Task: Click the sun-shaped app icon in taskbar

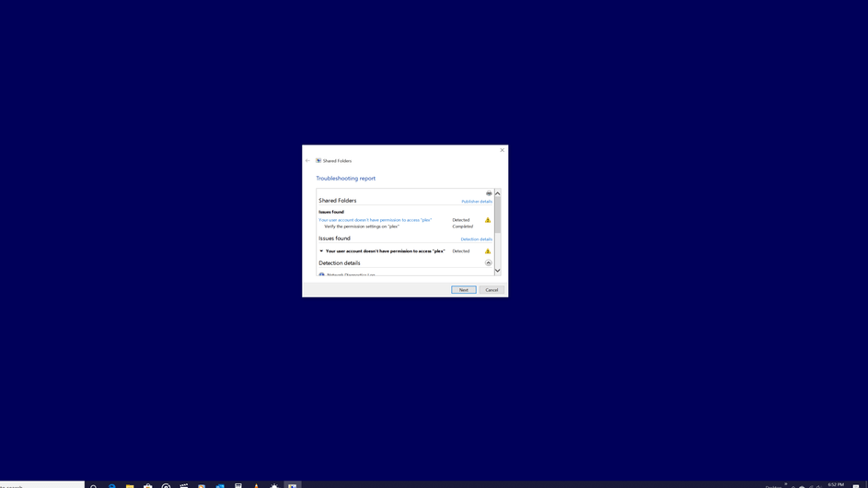Action: click(x=274, y=486)
